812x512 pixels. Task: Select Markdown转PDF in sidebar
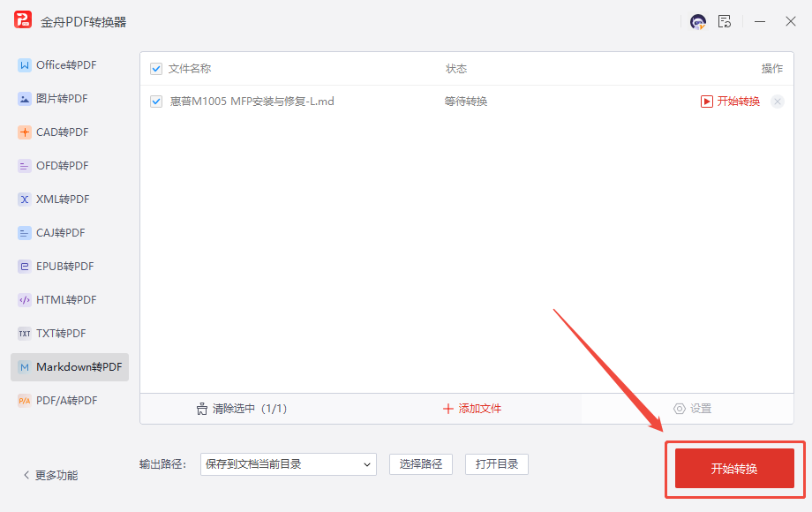70,367
